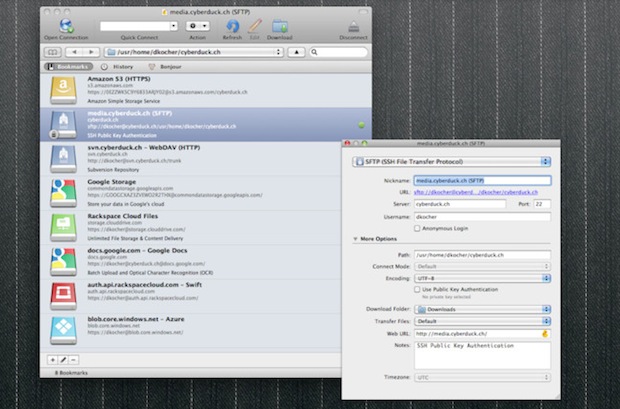Click the search field in browser window
This screenshot has width=620, height=409.
click(338, 52)
